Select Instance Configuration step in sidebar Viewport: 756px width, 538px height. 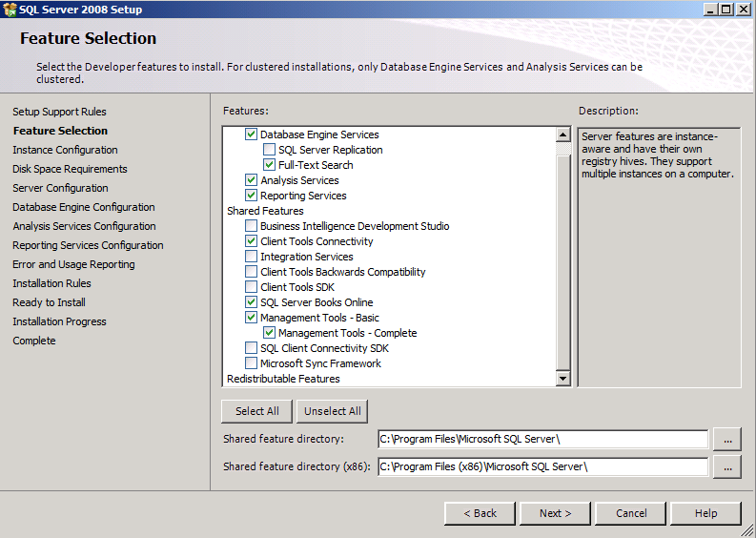(65, 150)
